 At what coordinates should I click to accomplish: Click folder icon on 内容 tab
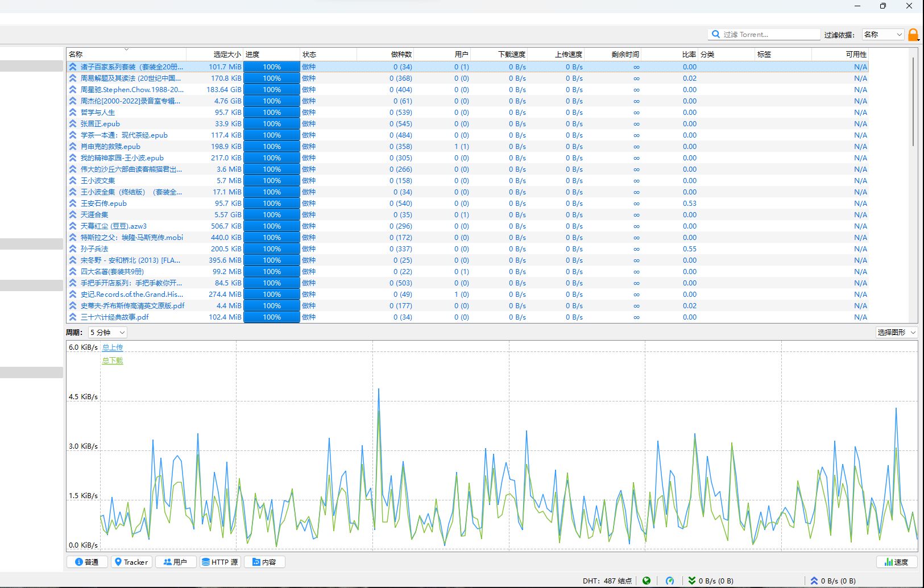pyautogui.click(x=256, y=562)
